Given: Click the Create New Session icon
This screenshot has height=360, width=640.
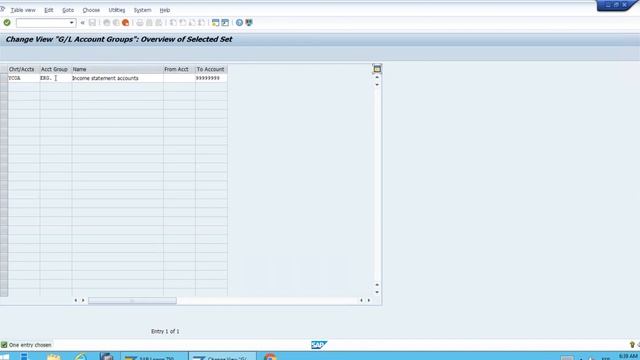Looking at the screenshot, I should tap(216, 22).
